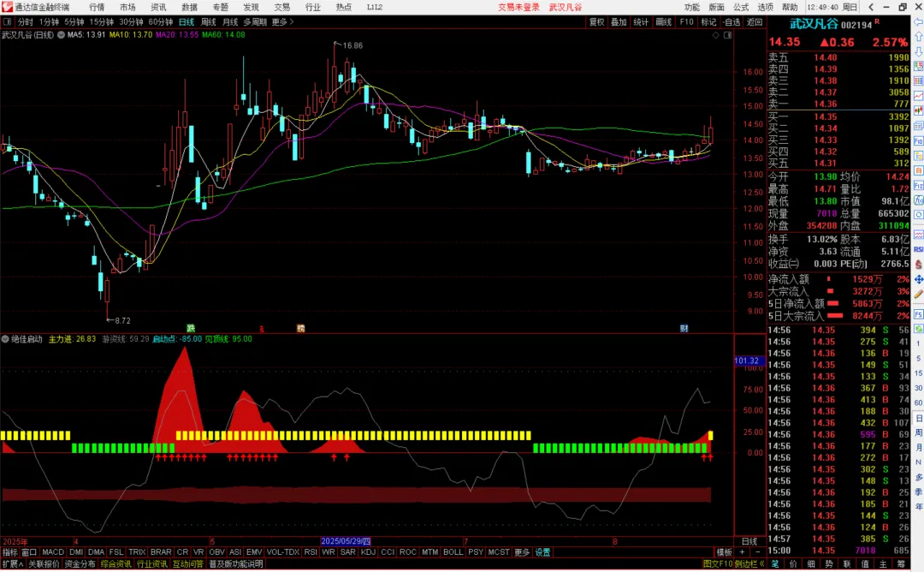Click the 60 icon in right sidebar
This screenshot has height=572, width=924.
918,402
